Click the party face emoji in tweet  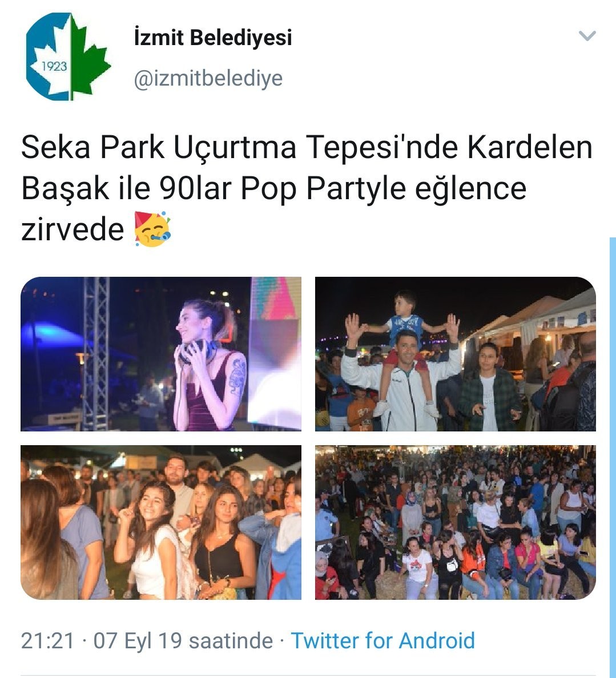[152, 229]
